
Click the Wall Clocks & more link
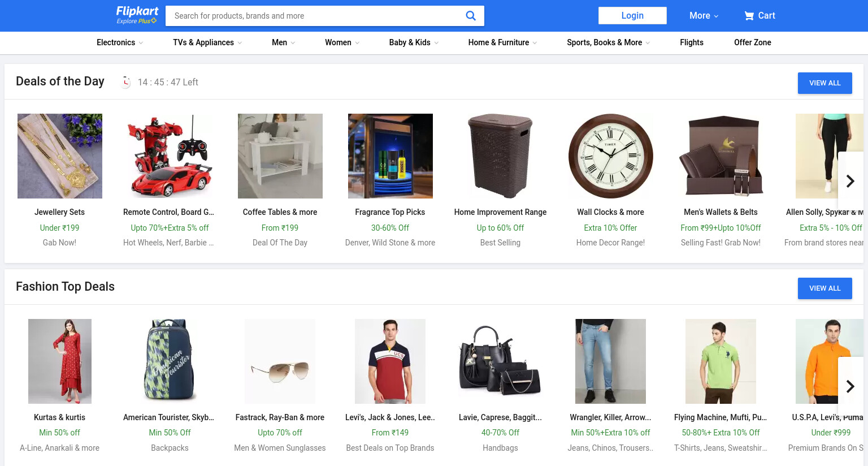click(x=611, y=212)
